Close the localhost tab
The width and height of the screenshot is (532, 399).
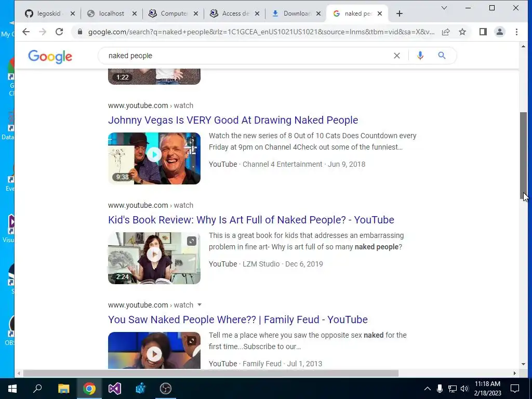135,14
